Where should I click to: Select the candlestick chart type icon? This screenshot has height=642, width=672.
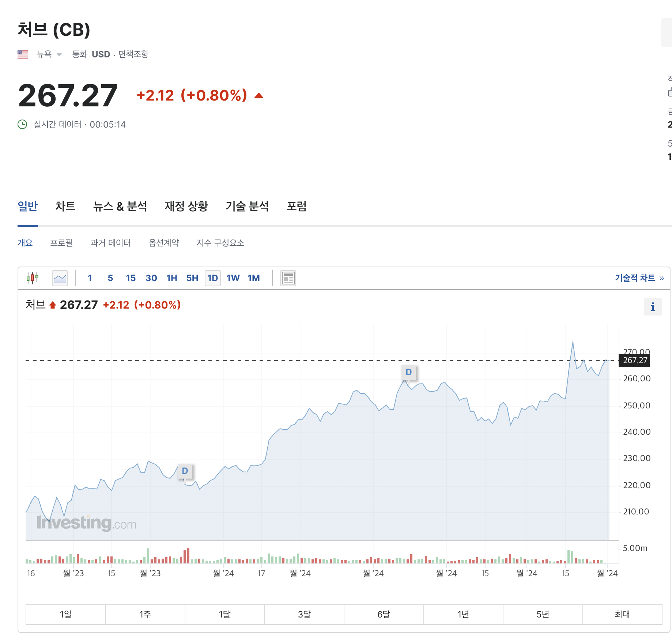pos(33,278)
